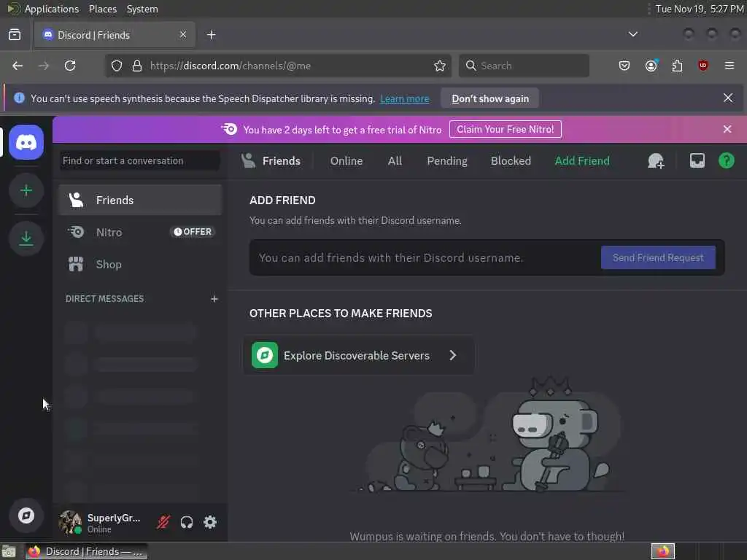Select the Add Friend tab
The width and height of the screenshot is (747, 560).
tap(582, 161)
